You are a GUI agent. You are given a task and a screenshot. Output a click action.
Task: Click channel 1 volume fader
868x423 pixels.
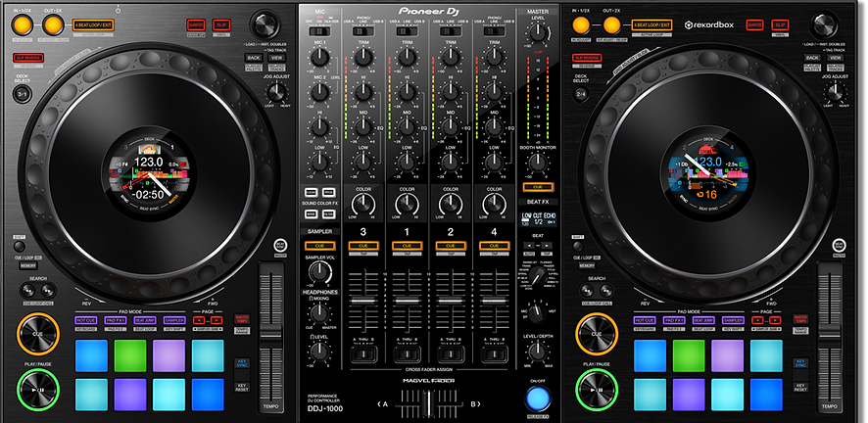coord(407,301)
